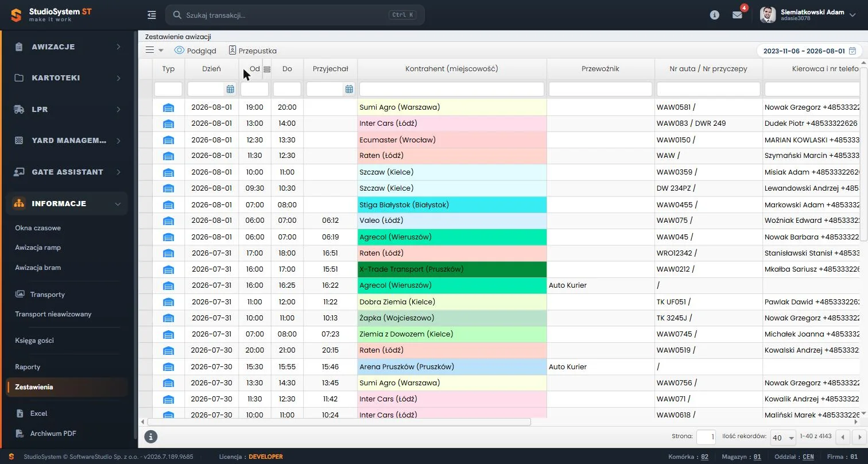
Task: Click the info icon at grid bottom left
Action: tap(150, 437)
